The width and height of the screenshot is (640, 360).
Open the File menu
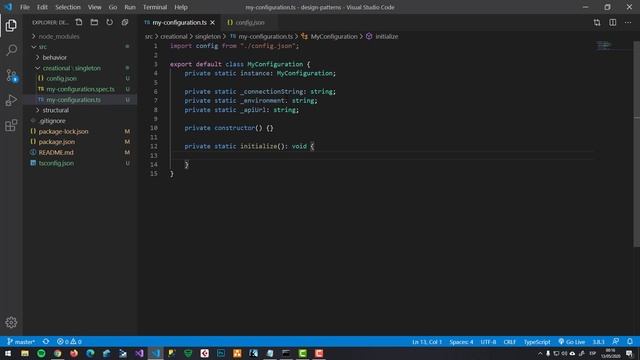[x=25, y=7]
